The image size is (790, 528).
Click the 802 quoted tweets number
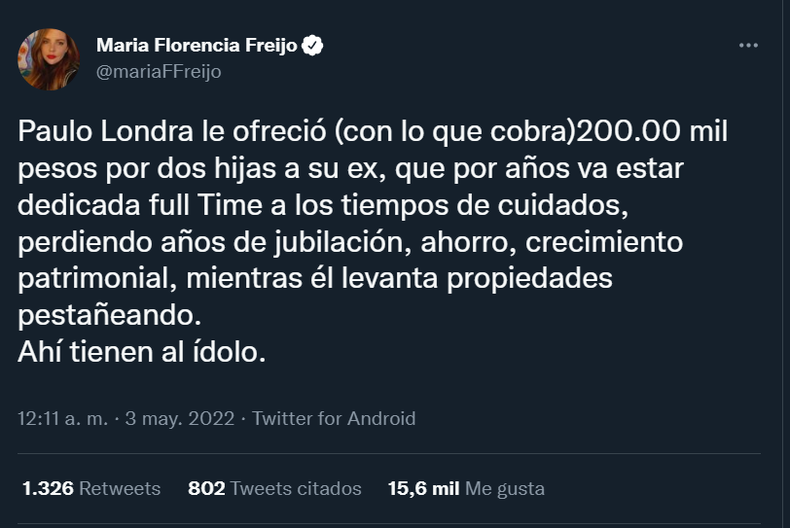click(207, 488)
